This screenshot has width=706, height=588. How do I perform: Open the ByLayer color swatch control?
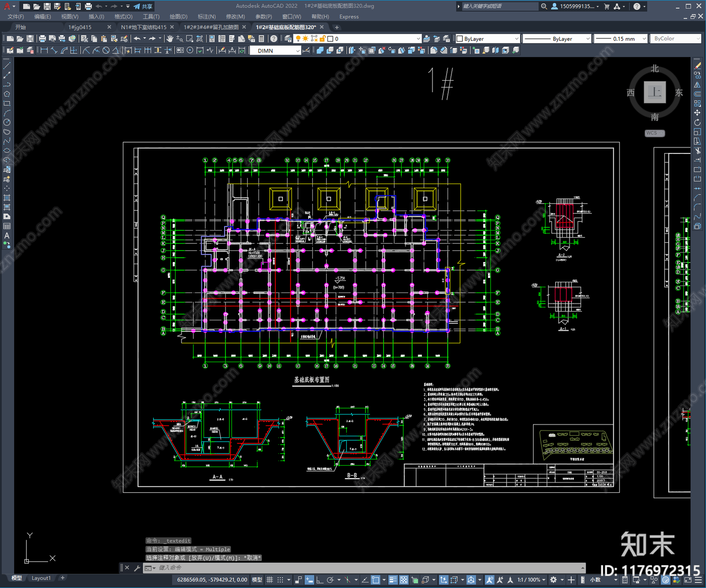488,39
